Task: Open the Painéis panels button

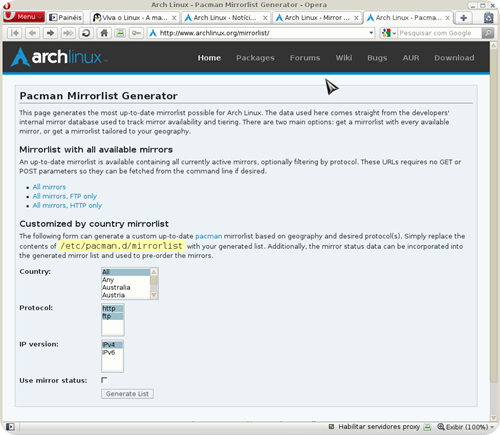Action: pos(65,17)
